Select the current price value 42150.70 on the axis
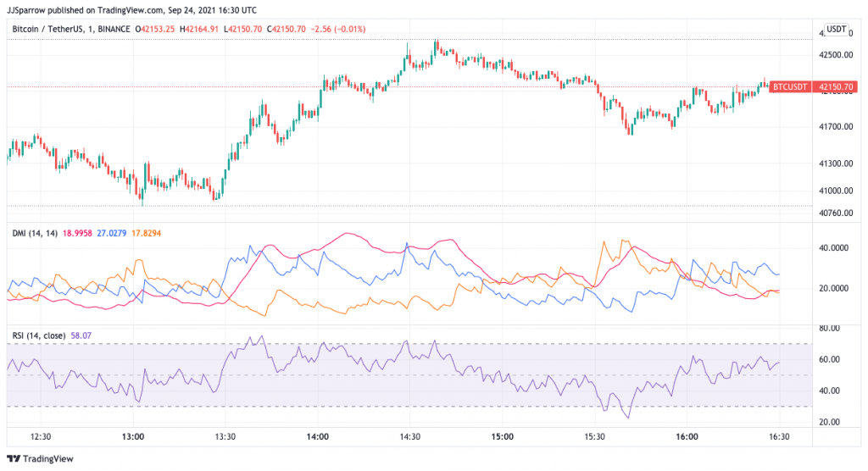Screen dimensions: 868x471 [835, 87]
